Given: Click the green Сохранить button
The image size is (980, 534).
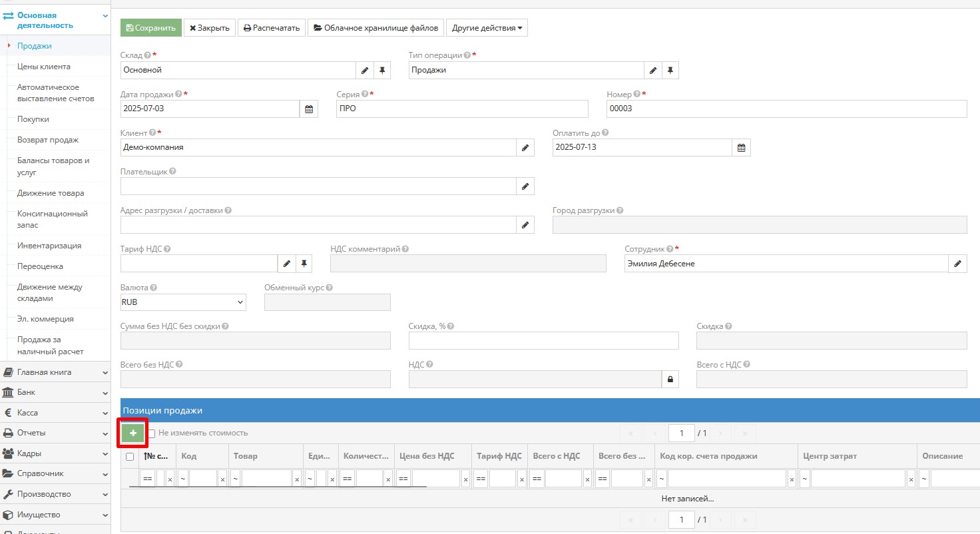Looking at the screenshot, I should [150, 28].
